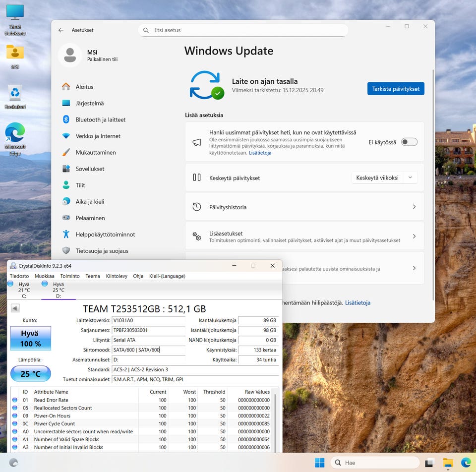Viewport: 476px width, 472px height.
Task: Open Tämä tietokone desktop icon
Action: click(x=15, y=20)
